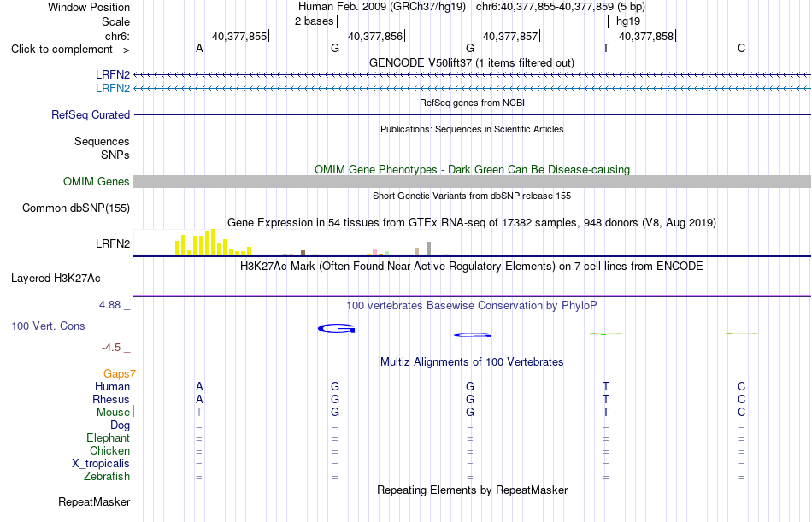812x522 pixels.
Task: Click the 40,377,858 position marker
Action: click(646, 37)
